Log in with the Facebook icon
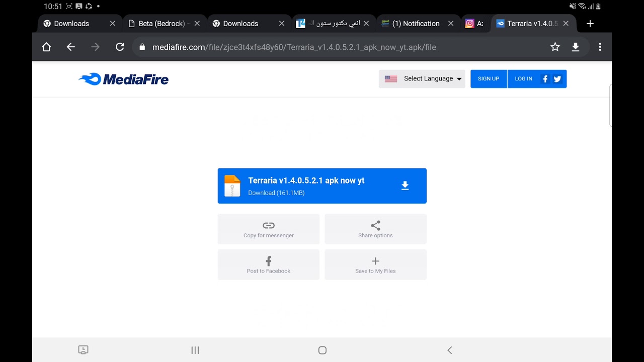Screen dimensions: 644x362 point(545,79)
